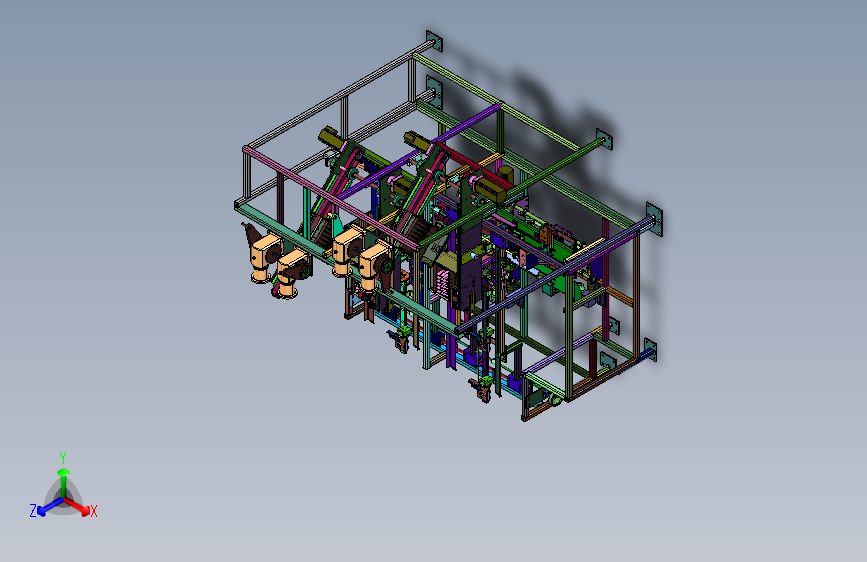This screenshot has height=562, width=867.
Task: Select the pink top rail of the frame
Action: [x=331, y=197]
